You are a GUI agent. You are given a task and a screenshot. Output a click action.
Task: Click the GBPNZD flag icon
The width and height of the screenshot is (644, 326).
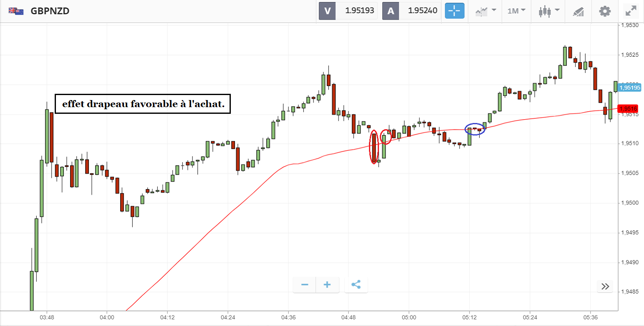point(16,11)
